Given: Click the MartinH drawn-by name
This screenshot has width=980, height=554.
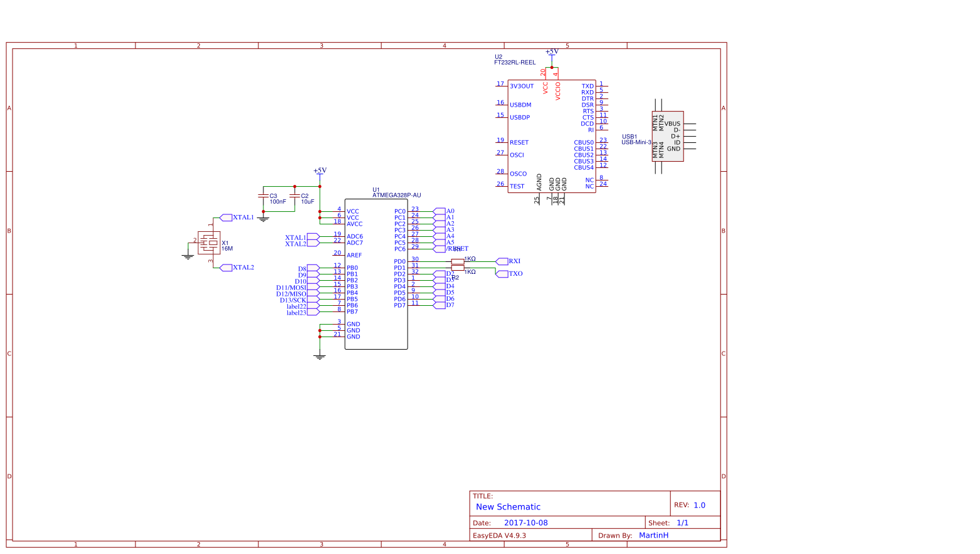Looking at the screenshot, I should click(x=653, y=535).
